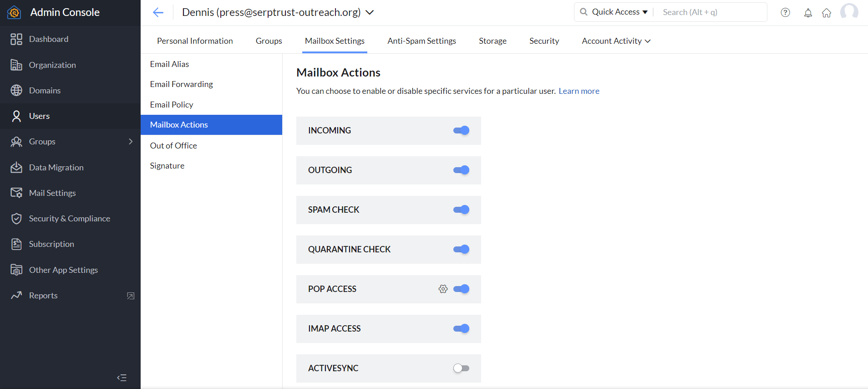868x389 pixels.
Task: Switch to the Personal Information tab
Action: click(x=195, y=41)
